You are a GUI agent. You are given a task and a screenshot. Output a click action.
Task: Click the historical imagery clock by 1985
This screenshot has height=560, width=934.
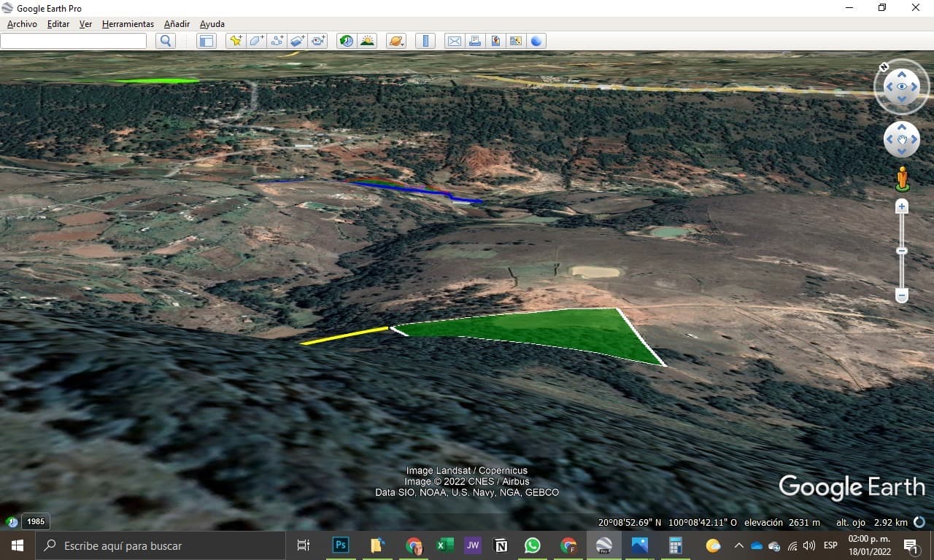tap(12, 522)
